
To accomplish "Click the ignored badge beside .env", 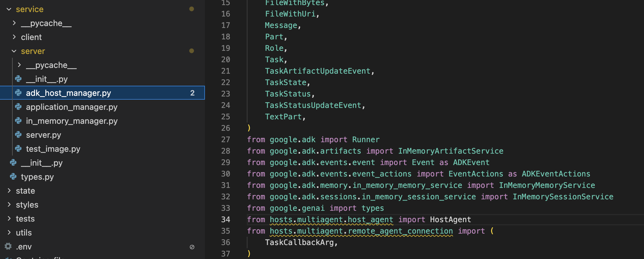I will 192,247.
